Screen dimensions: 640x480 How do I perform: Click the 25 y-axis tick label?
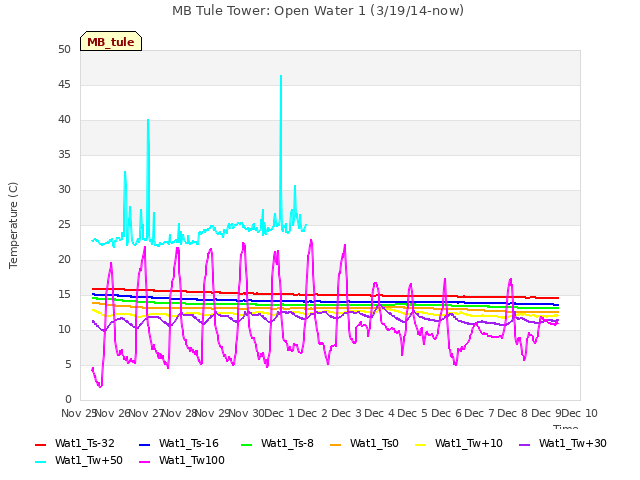(64, 225)
